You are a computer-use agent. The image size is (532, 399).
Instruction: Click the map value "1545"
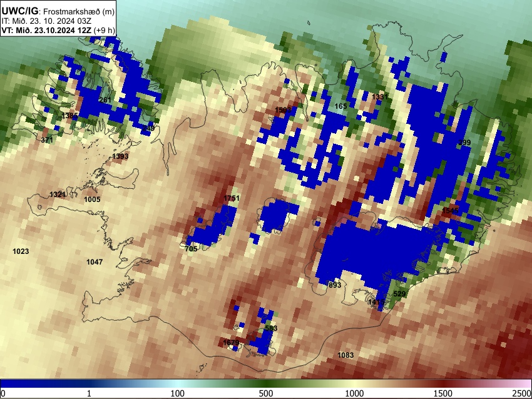coord(450,211)
